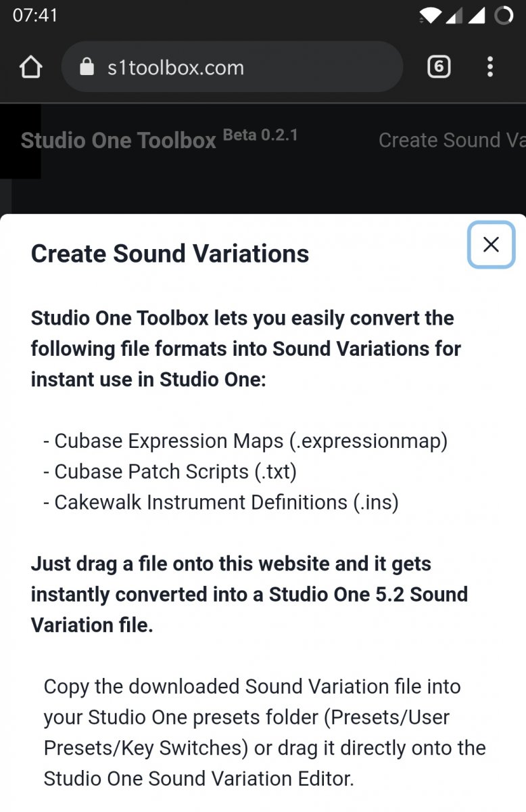Tap the second cellular signal icon

(477, 16)
